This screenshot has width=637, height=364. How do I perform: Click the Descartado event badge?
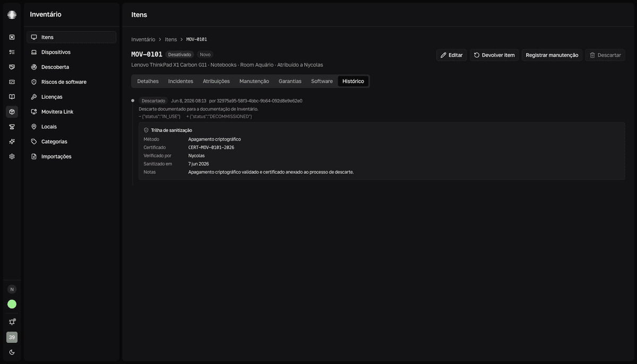pos(153,101)
